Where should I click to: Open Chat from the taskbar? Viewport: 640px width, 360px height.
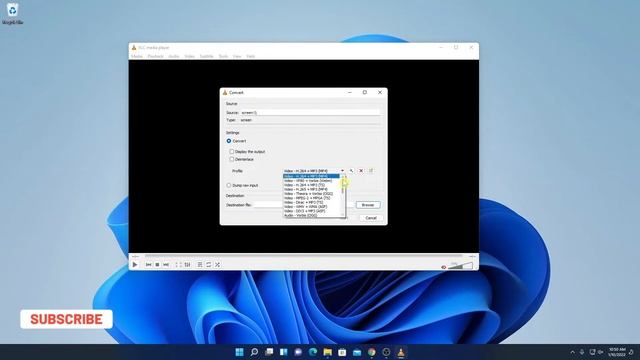(298, 352)
